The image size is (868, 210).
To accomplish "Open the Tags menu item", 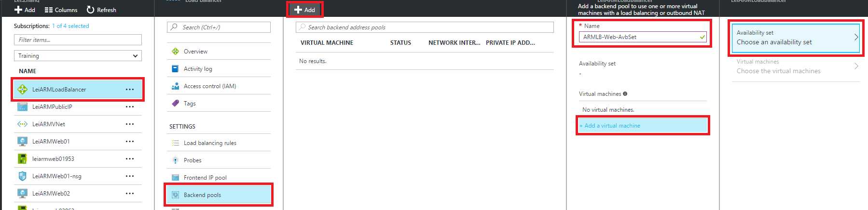I will [x=219, y=104].
